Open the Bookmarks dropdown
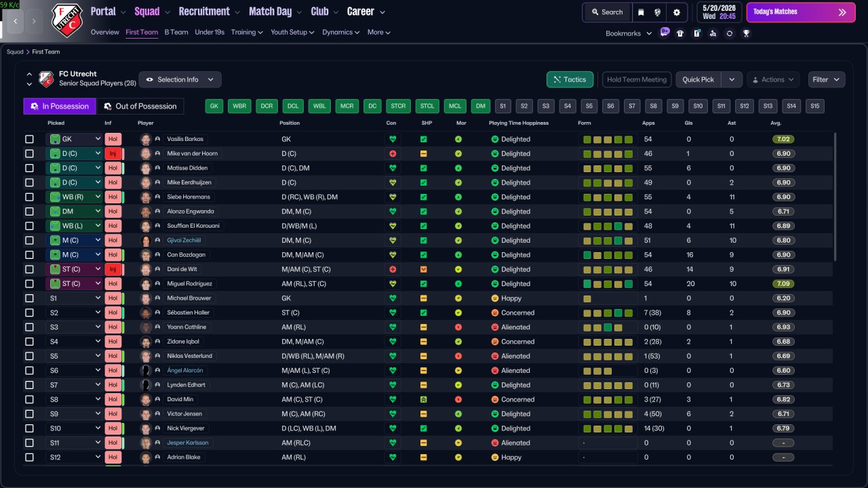Screen dimensions: 868x488 click(629, 33)
